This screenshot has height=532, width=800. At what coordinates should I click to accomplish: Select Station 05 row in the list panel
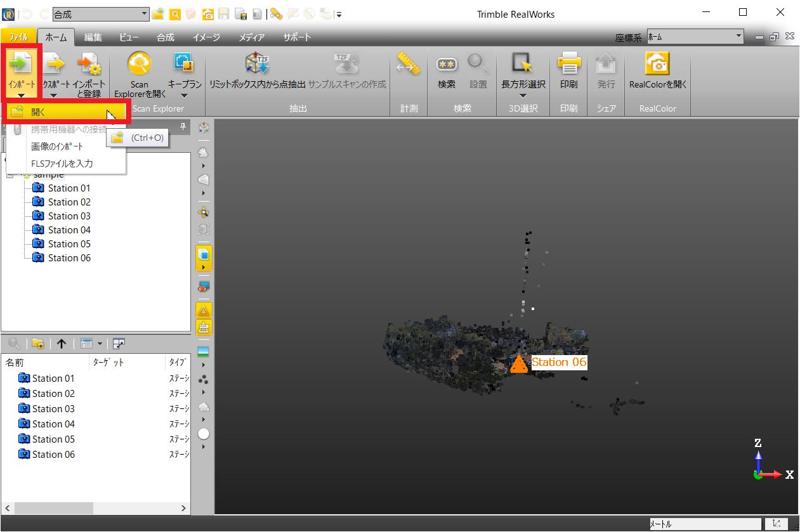point(95,439)
